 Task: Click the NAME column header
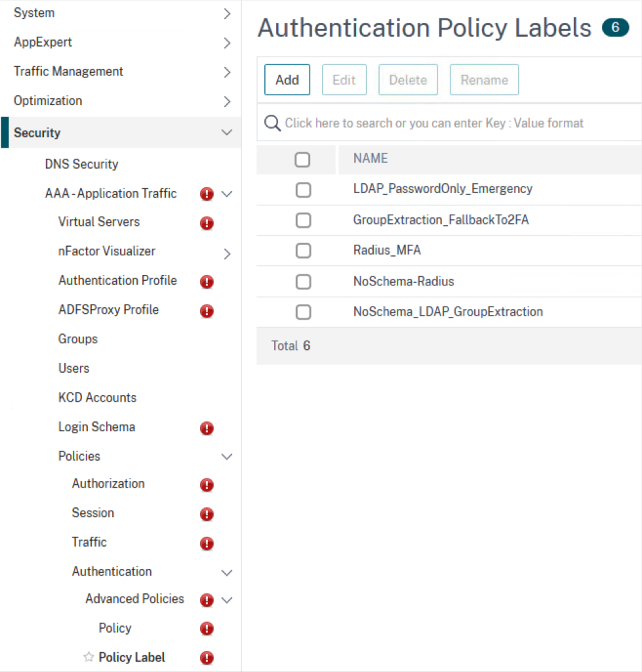pos(371,158)
